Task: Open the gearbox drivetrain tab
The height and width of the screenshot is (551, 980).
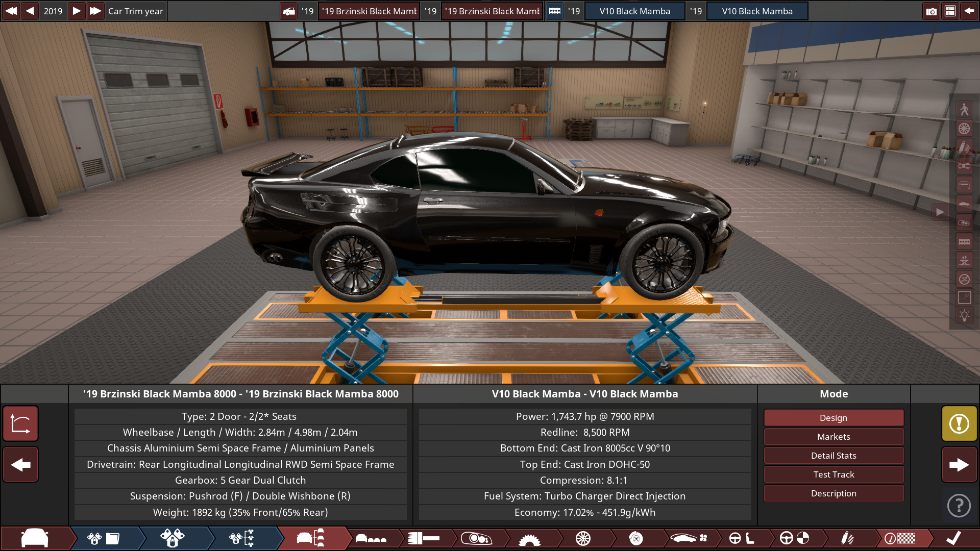Action: pyautogui.click(x=529, y=538)
